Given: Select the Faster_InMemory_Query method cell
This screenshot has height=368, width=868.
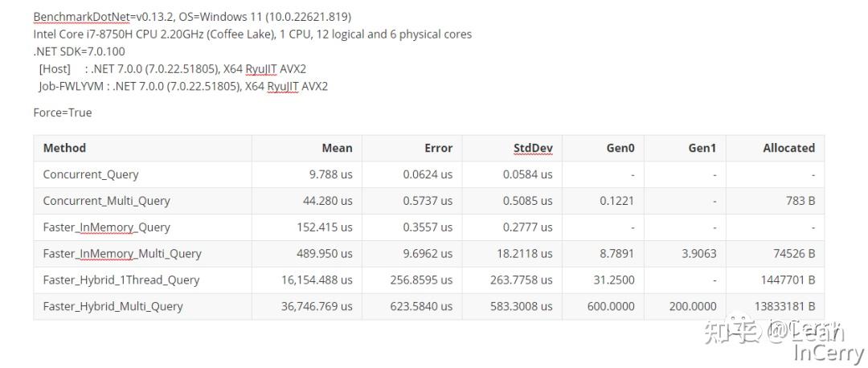Looking at the screenshot, I should point(107,227).
